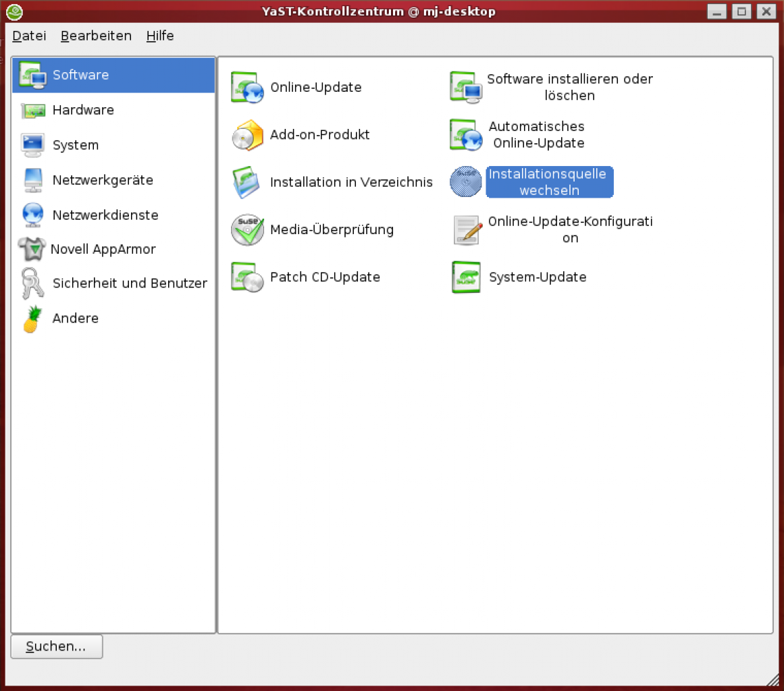Image resolution: width=784 pixels, height=691 pixels.
Task: Click the Online-Update text label
Action: coord(315,88)
